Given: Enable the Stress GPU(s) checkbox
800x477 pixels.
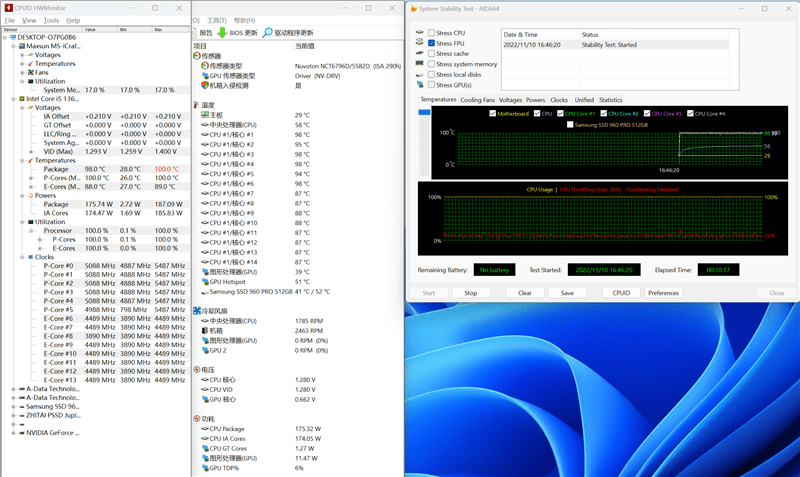Looking at the screenshot, I should tap(432, 85).
